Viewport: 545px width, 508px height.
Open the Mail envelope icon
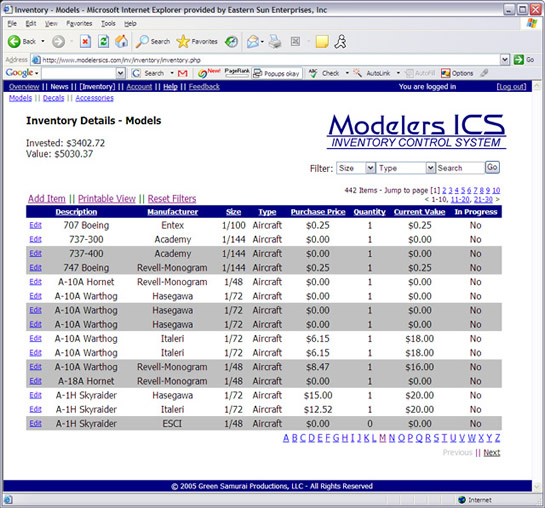[253, 42]
